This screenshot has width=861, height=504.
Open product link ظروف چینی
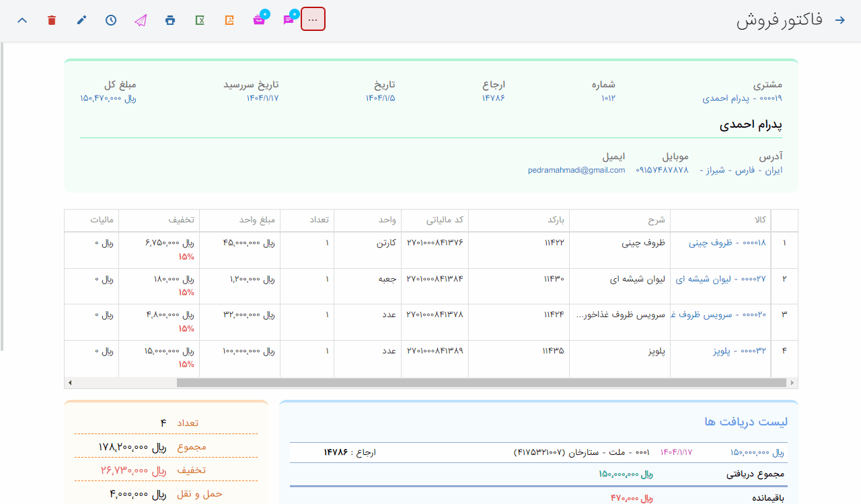pos(727,243)
